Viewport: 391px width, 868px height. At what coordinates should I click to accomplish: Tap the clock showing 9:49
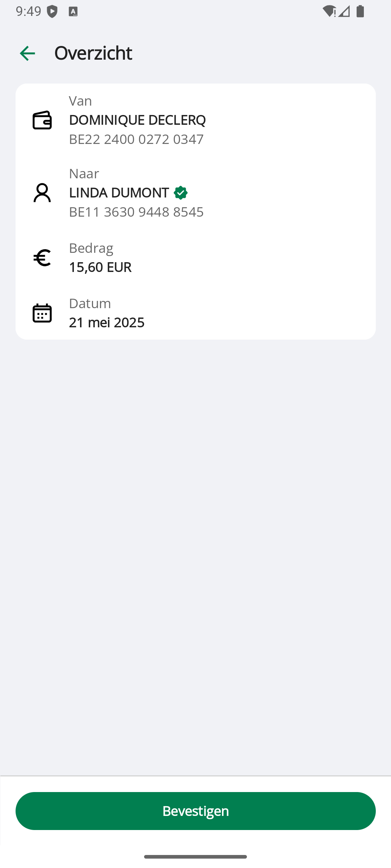pyautogui.click(x=29, y=11)
